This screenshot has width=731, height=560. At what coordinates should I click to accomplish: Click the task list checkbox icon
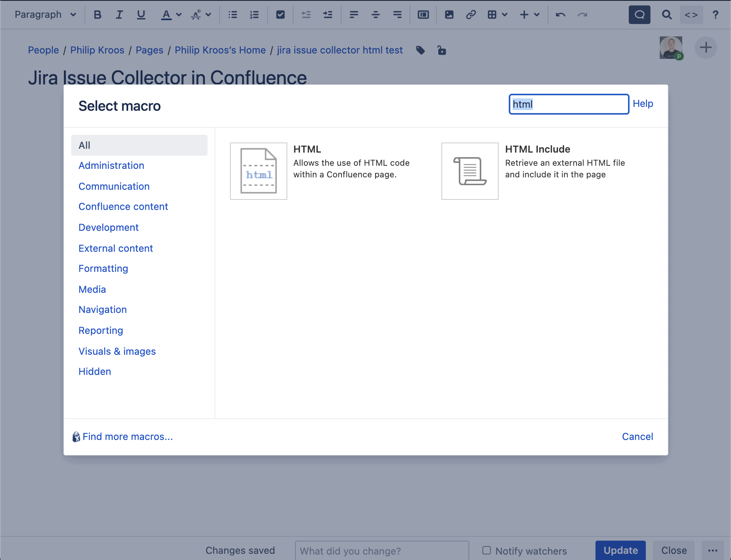click(280, 15)
